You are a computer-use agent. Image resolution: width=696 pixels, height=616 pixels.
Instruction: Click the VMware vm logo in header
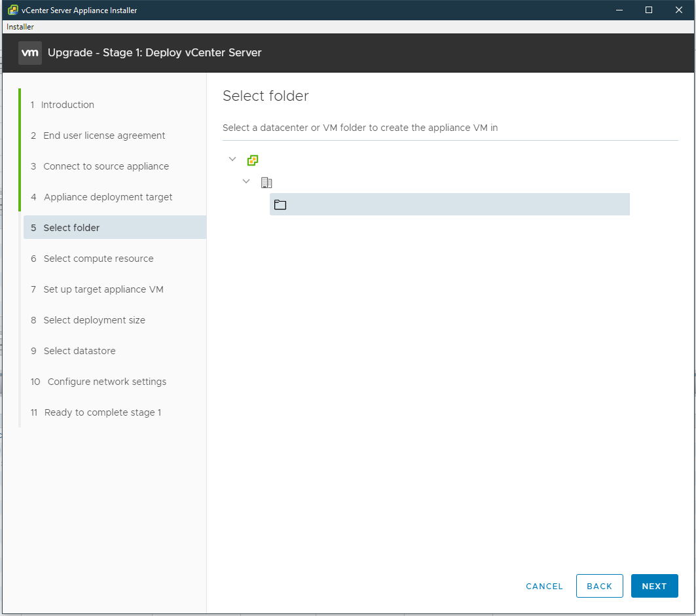pos(29,52)
